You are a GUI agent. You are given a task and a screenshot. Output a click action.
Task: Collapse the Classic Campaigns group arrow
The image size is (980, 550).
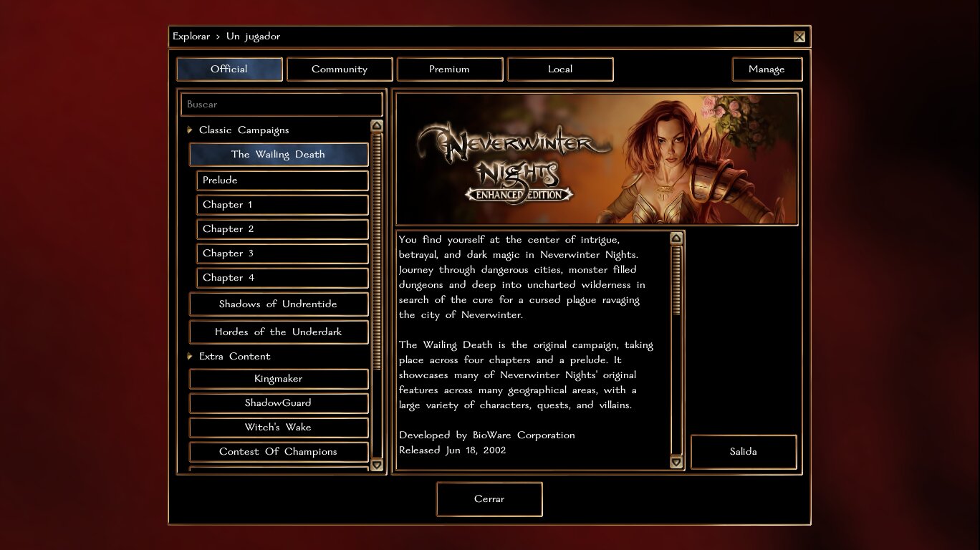pos(190,130)
